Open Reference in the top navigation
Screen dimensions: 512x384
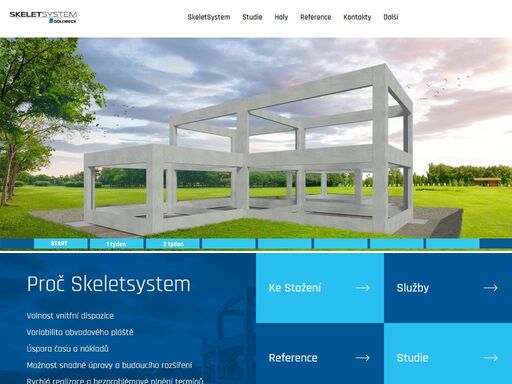(315, 17)
